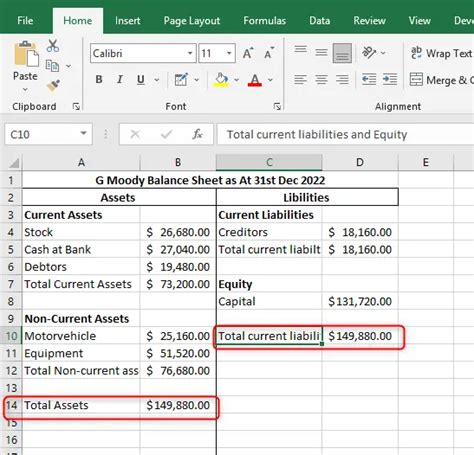Click Merge & Center button
The width and height of the screenshot is (474, 455).
(441, 80)
